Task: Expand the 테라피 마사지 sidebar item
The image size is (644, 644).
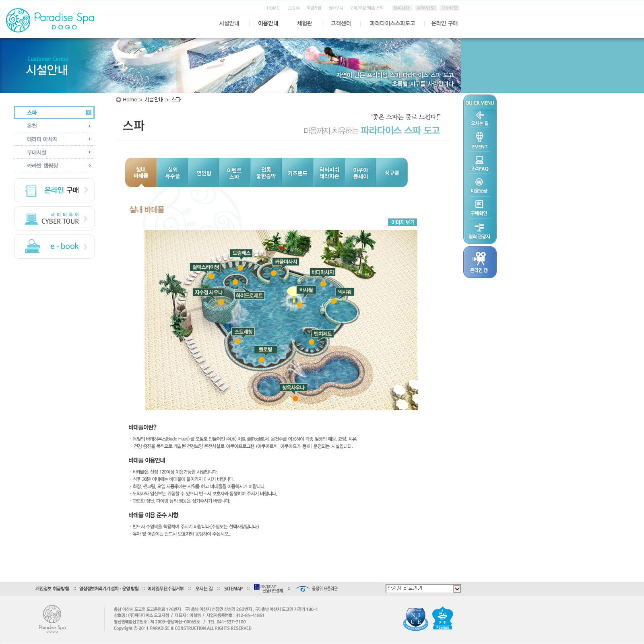Action: [54, 139]
